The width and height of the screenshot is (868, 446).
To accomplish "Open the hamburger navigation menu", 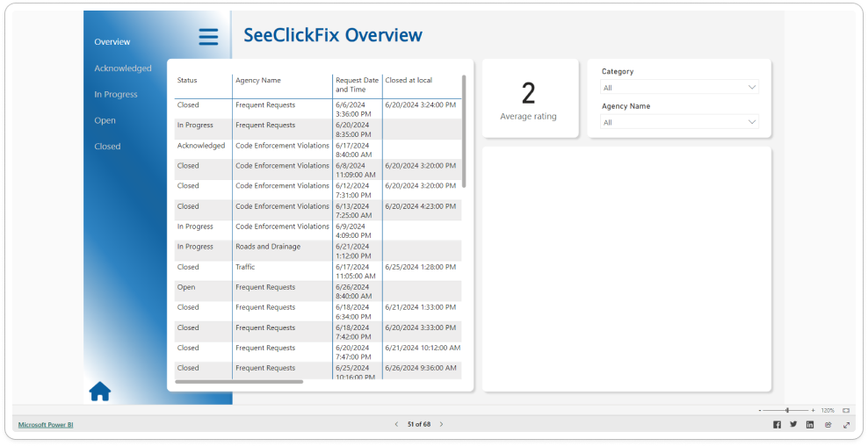I will pyautogui.click(x=208, y=37).
